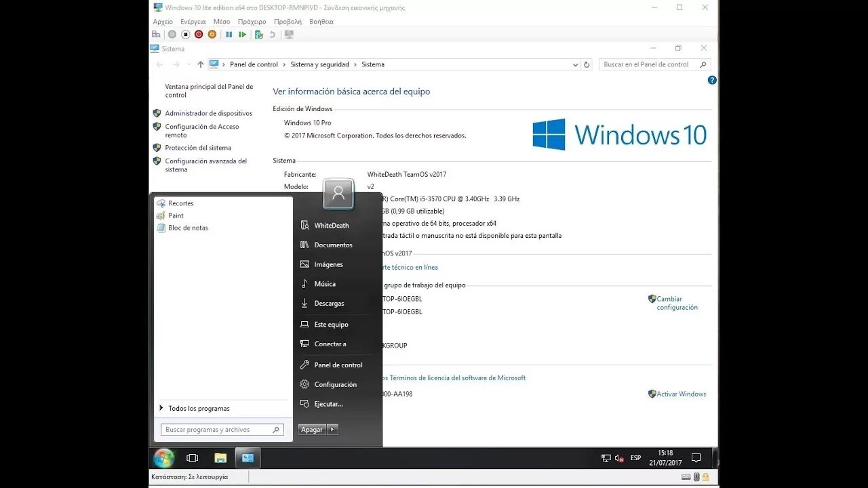Open chevron after Sistema y seguridad breadcrumb
868x488 pixels.
355,64
